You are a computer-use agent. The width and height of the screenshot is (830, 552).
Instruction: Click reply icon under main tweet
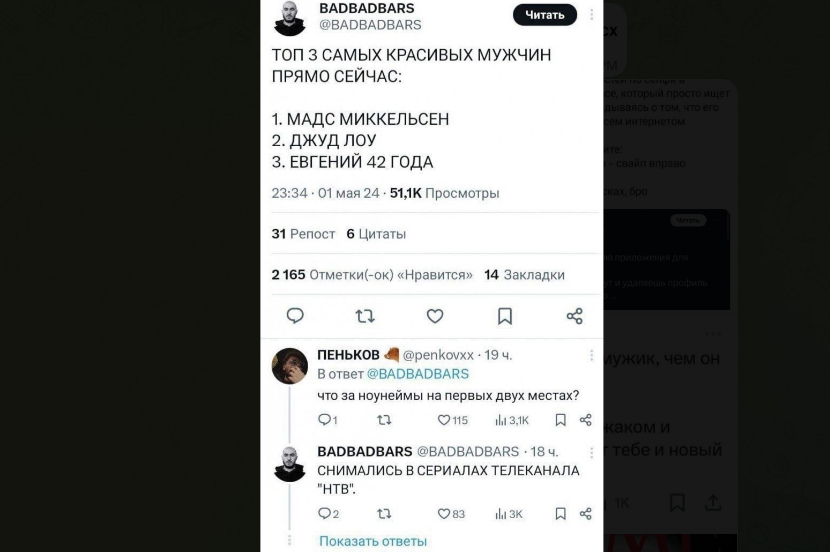click(295, 316)
